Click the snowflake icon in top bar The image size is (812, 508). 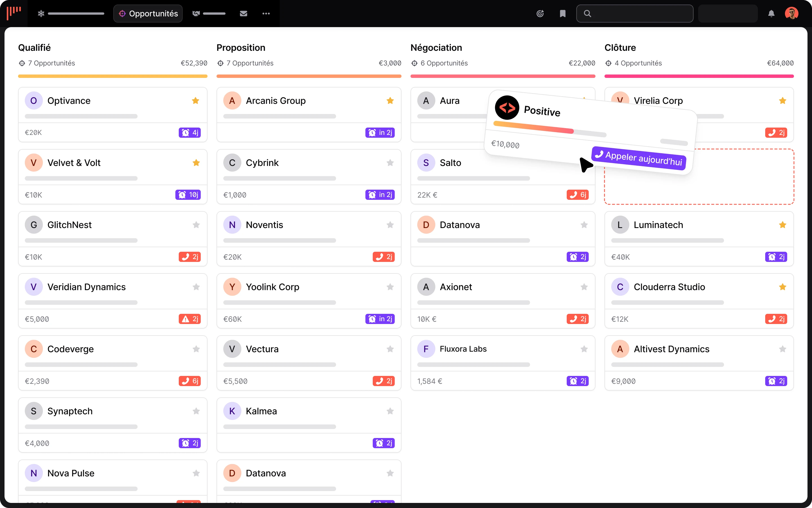tap(41, 14)
